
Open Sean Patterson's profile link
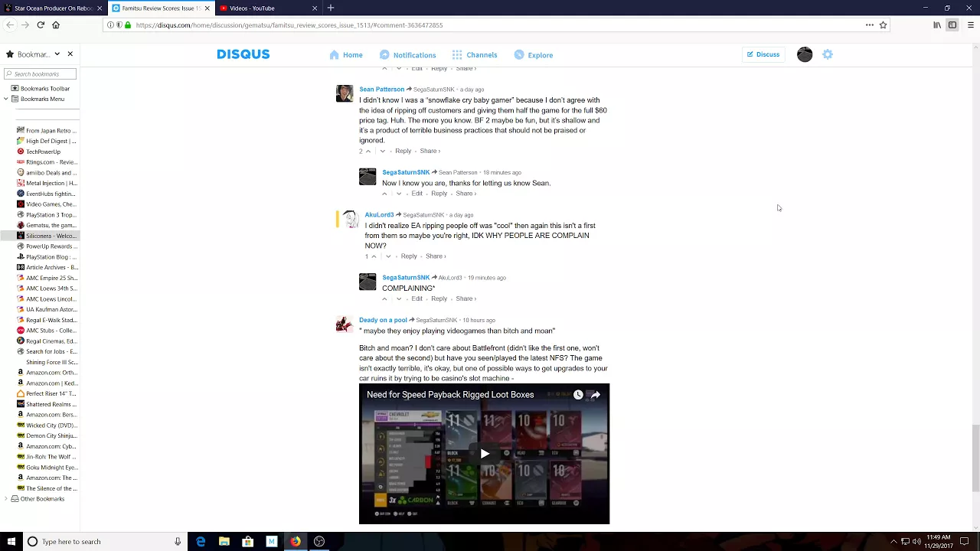coord(381,90)
